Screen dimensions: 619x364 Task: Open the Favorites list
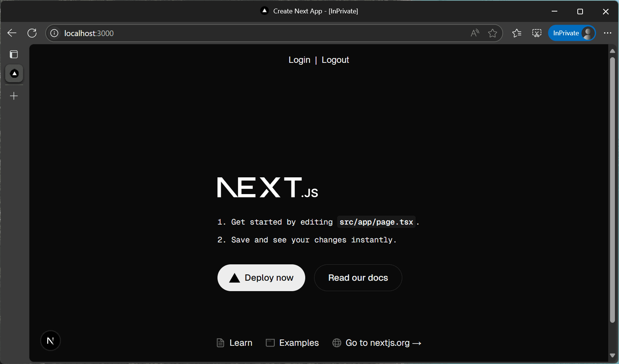tap(517, 33)
